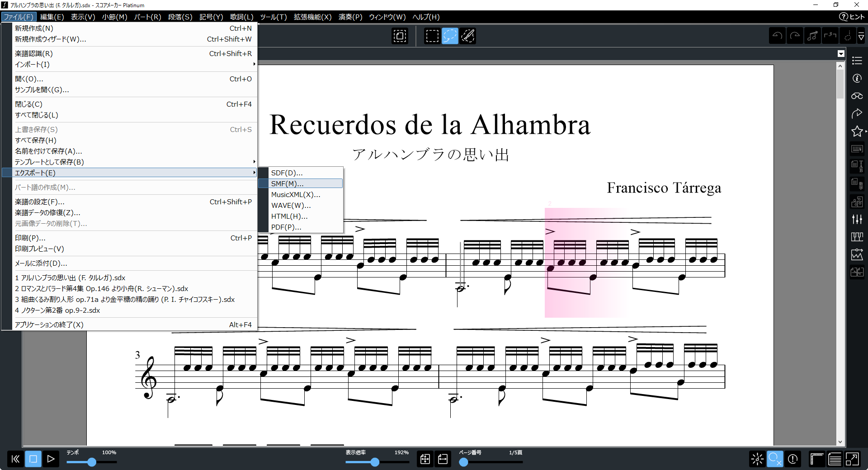Toggle the horizontal lines view icon
The height and width of the screenshot is (470, 868).
(835, 459)
